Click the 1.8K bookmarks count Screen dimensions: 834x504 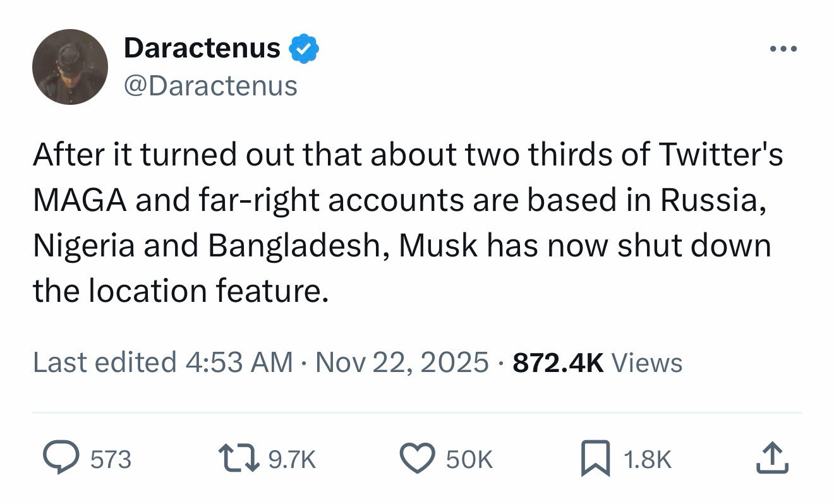click(647, 460)
